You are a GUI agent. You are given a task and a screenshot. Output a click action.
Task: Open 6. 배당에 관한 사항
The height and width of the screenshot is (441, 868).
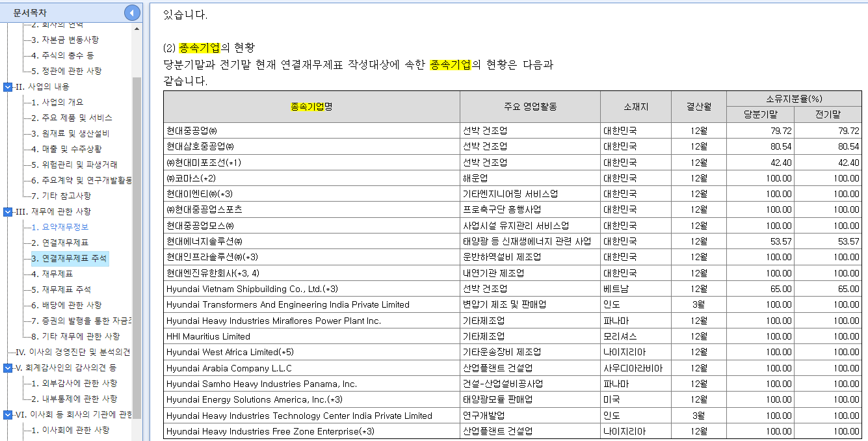point(66,305)
